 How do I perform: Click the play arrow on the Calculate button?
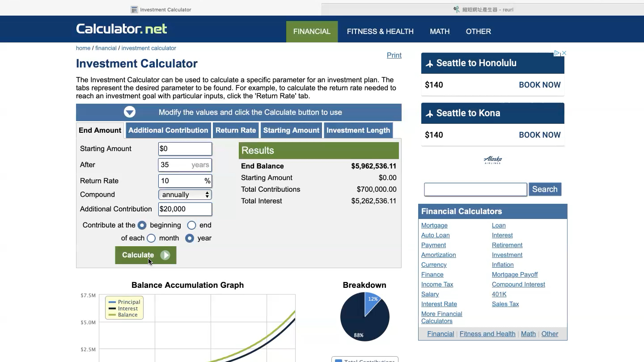pyautogui.click(x=165, y=255)
